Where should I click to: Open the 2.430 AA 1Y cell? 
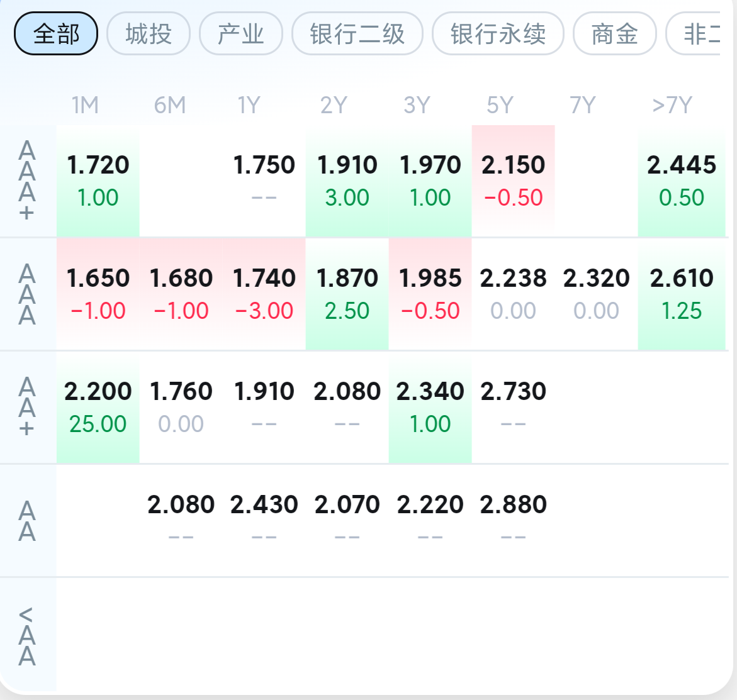264,519
